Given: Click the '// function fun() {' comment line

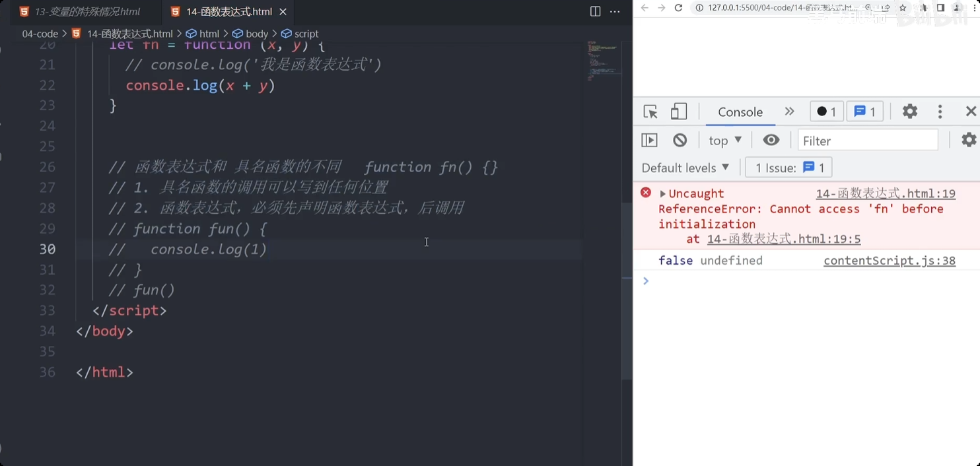Looking at the screenshot, I should click(x=188, y=228).
